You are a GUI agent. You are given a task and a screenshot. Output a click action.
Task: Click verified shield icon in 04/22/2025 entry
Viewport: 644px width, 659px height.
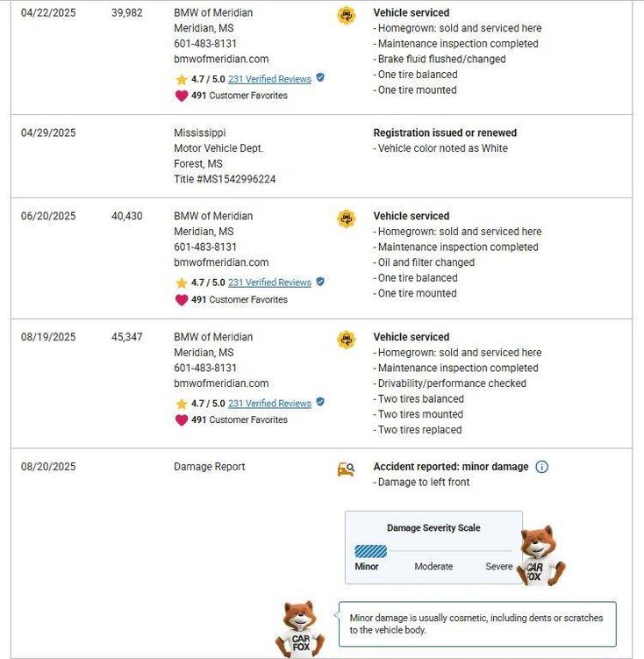pyautogui.click(x=320, y=77)
